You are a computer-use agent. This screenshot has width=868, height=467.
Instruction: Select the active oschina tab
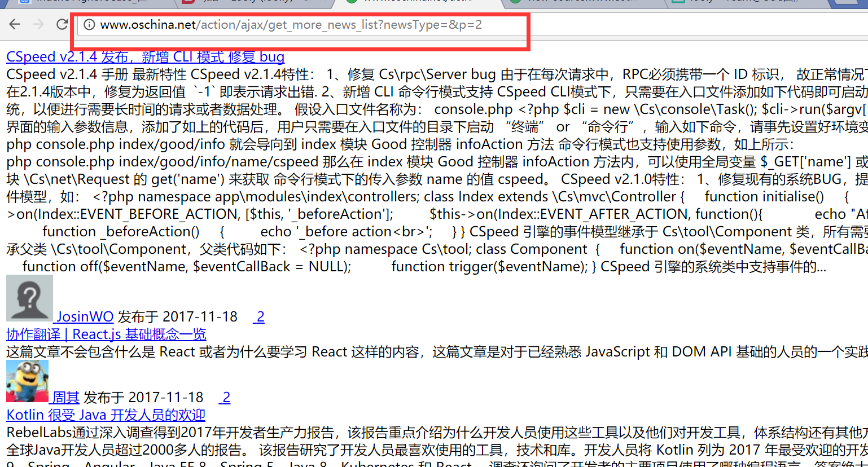click(x=418, y=2)
